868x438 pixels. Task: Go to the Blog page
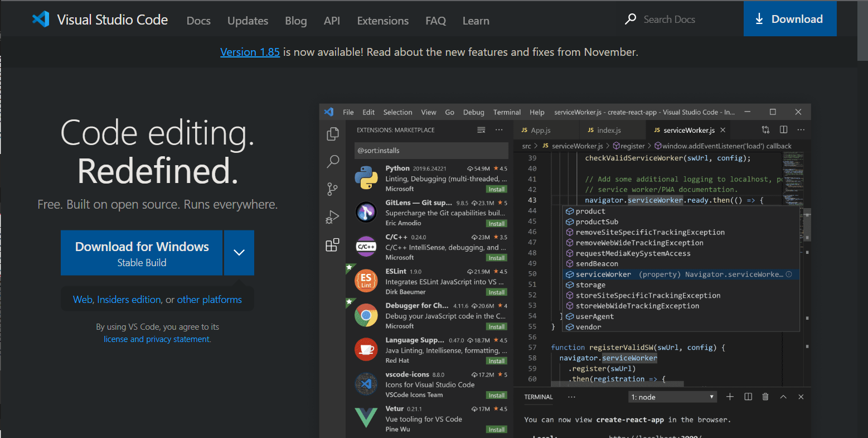pos(295,21)
